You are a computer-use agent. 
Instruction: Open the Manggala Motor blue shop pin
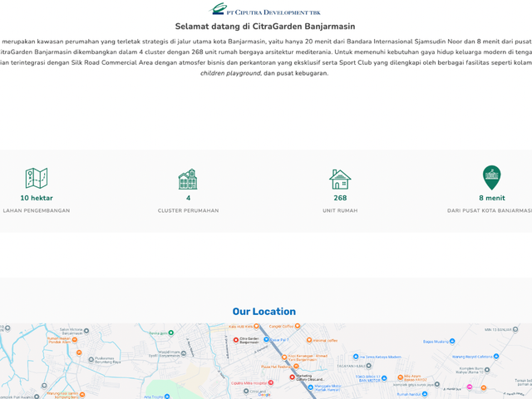click(x=310, y=387)
